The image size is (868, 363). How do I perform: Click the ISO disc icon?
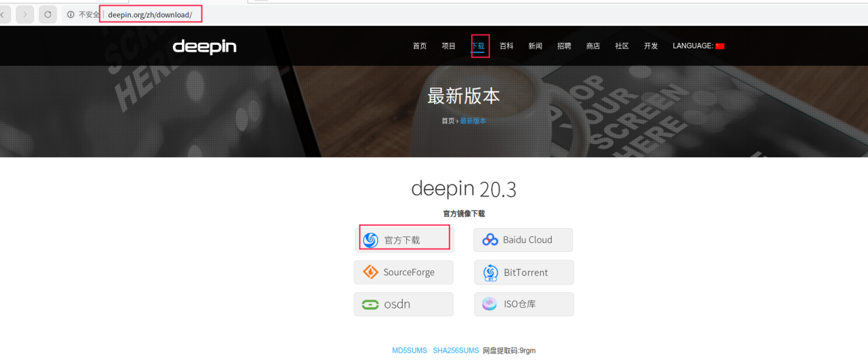click(x=490, y=304)
